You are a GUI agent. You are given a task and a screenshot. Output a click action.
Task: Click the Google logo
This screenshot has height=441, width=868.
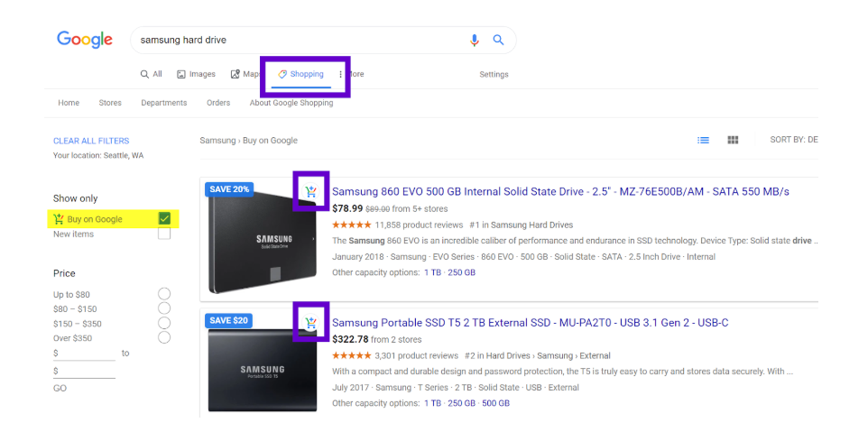tap(85, 40)
